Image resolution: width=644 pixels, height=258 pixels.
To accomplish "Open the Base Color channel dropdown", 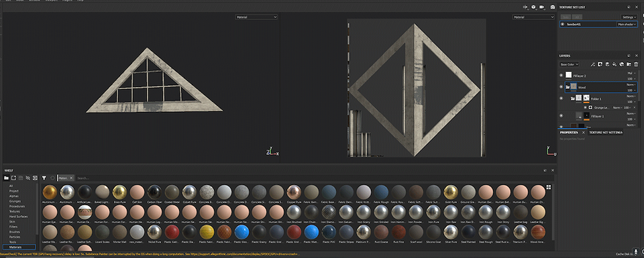I will tap(570, 64).
